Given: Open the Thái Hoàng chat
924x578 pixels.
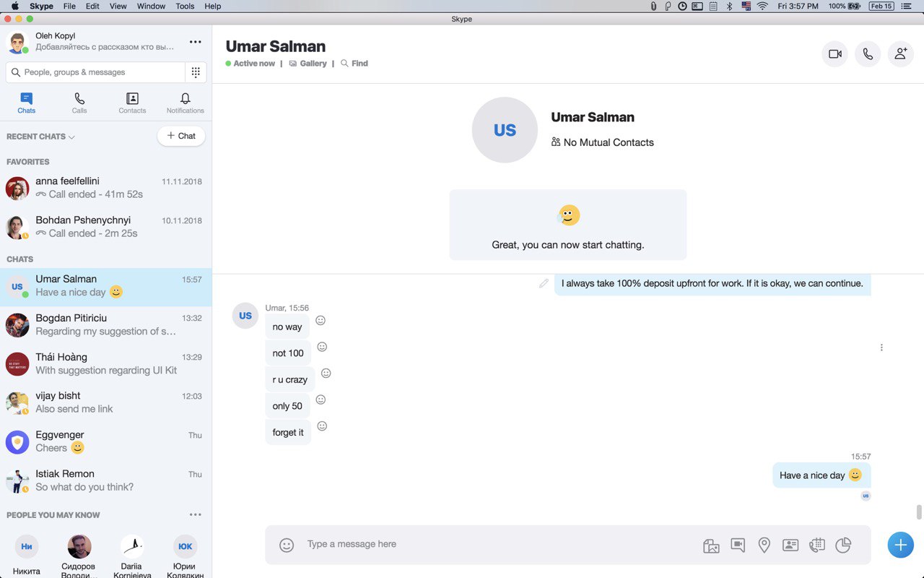Looking at the screenshot, I should click(106, 364).
